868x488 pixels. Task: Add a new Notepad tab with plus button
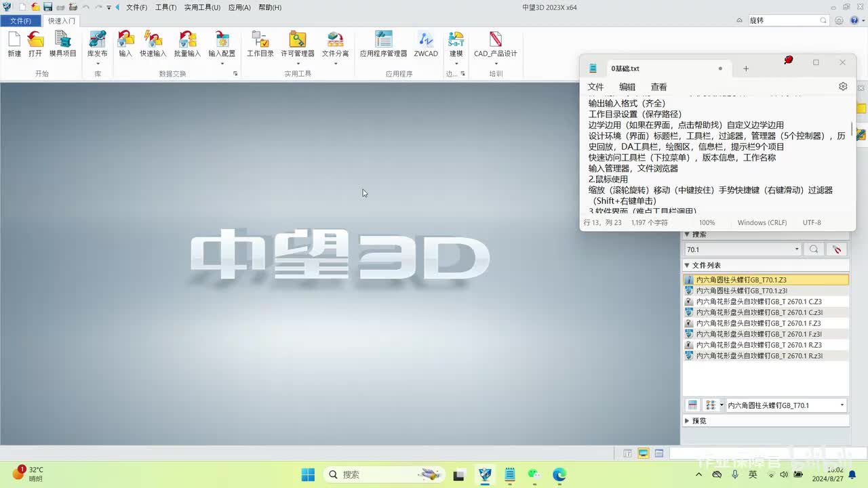[x=746, y=68]
